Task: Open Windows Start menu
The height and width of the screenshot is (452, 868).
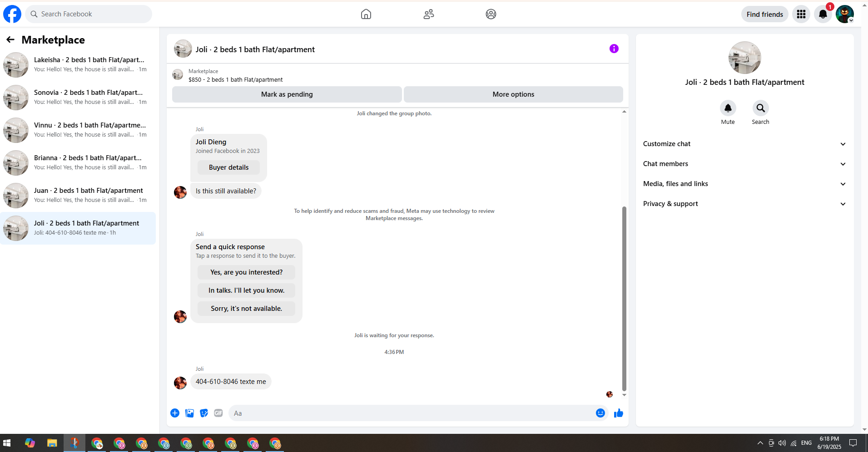Action: point(7,443)
